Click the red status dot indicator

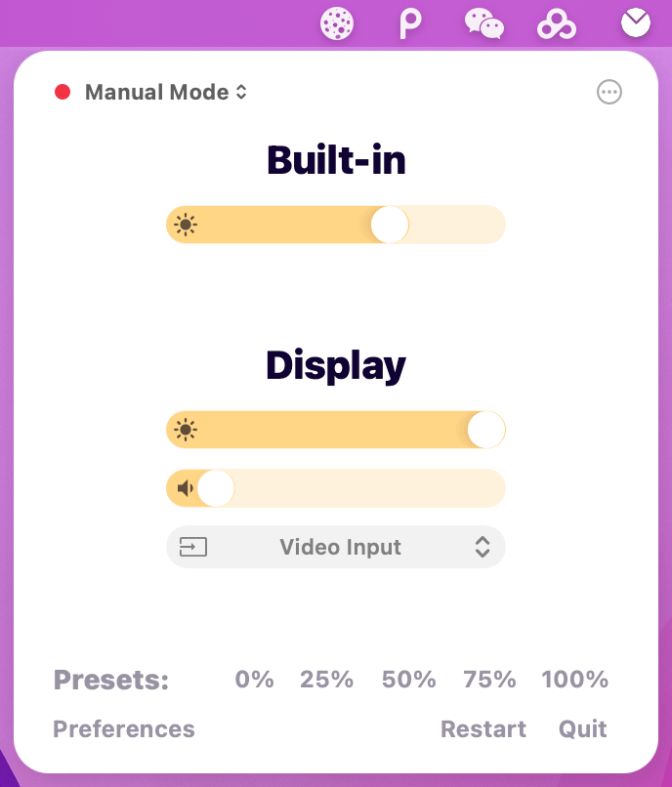pos(63,92)
